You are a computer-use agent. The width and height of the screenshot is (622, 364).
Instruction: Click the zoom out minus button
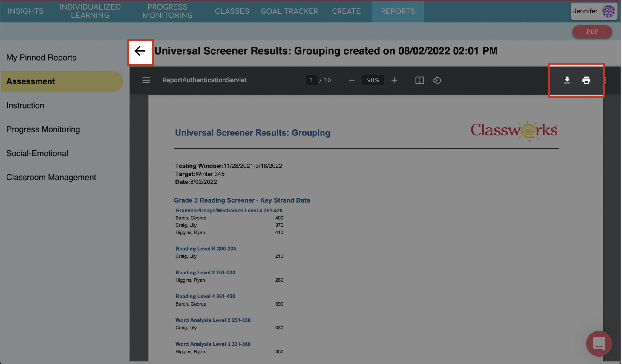click(x=351, y=80)
